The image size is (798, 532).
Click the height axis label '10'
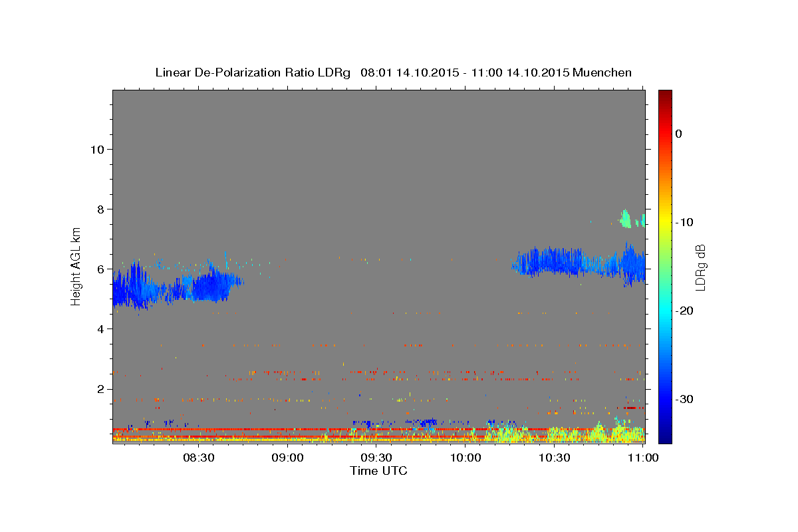pyautogui.click(x=96, y=149)
